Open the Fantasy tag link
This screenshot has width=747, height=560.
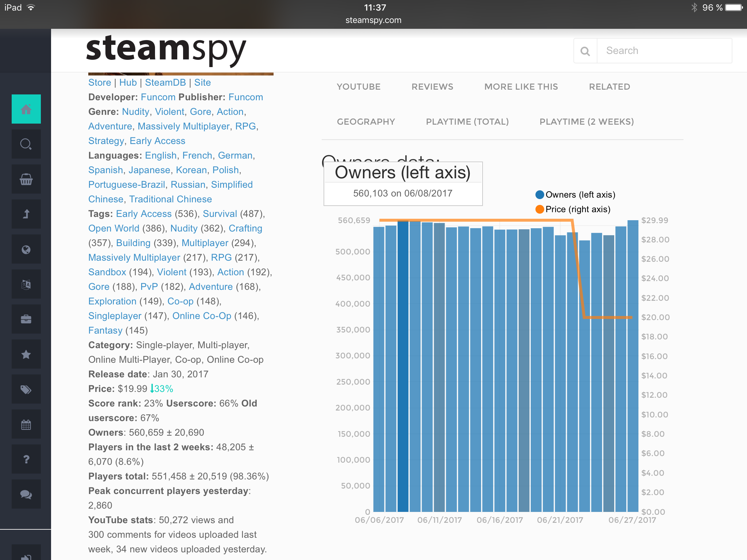tap(105, 330)
